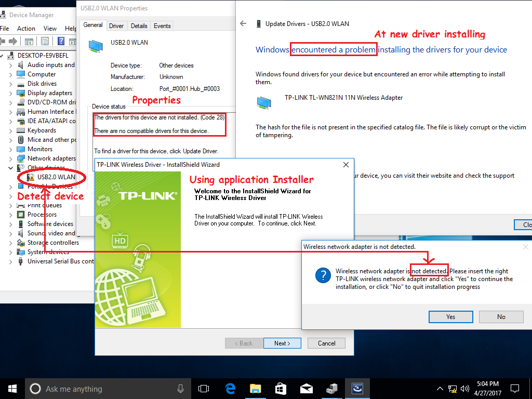Image resolution: width=532 pixels, height=399 pixels.
Task: Switch to the General tab
Action: [x=93, y=25]
